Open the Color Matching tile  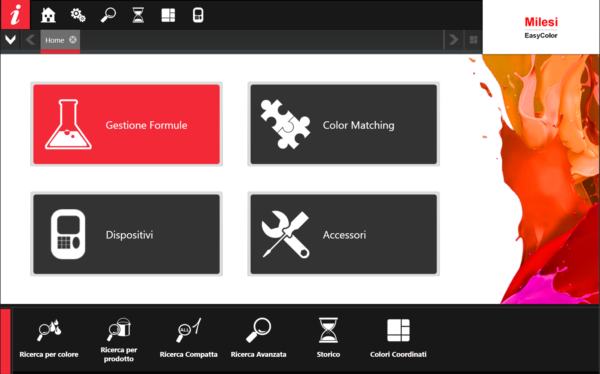point(344,124)
